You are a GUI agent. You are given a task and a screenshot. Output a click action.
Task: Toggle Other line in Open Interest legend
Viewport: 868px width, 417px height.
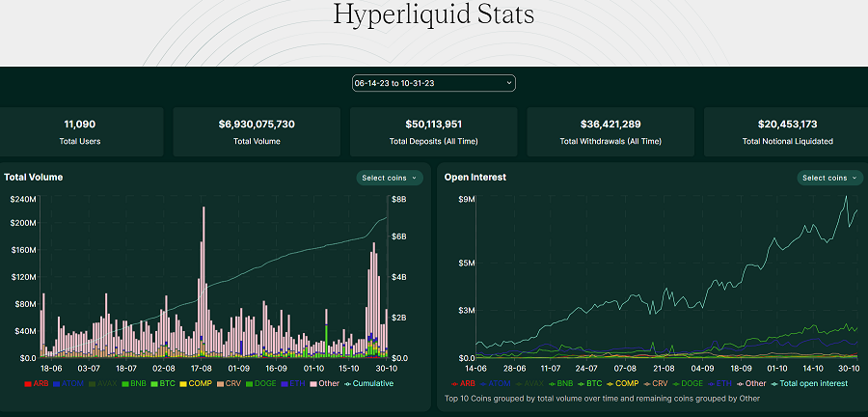753,383
